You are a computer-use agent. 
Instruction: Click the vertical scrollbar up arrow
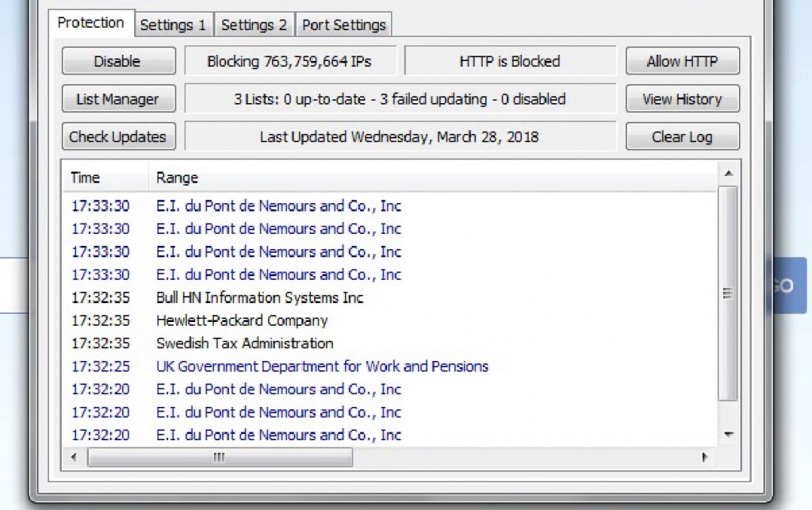coord(728,174)
